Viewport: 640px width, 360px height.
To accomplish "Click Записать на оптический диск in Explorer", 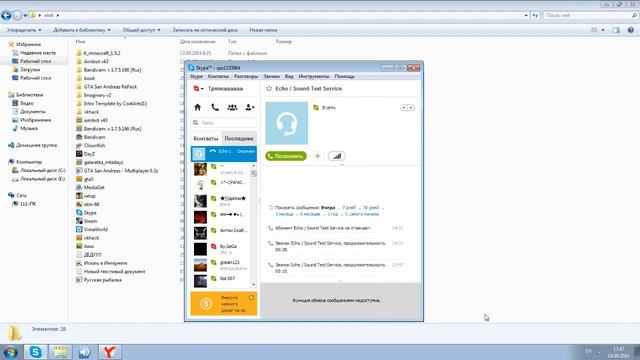I will (205, 30).
